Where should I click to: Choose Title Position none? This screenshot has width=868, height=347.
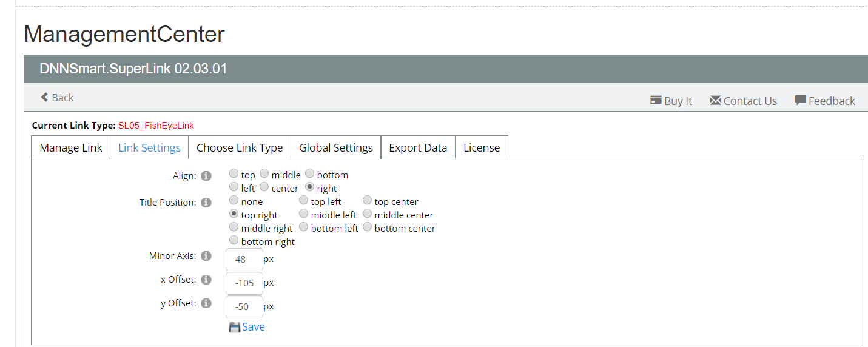point(234,201)
